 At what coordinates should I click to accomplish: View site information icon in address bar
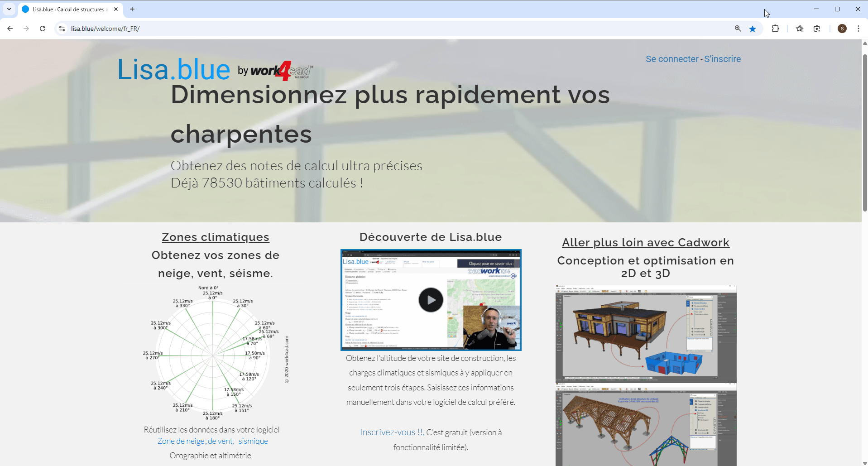click(62, 29)
